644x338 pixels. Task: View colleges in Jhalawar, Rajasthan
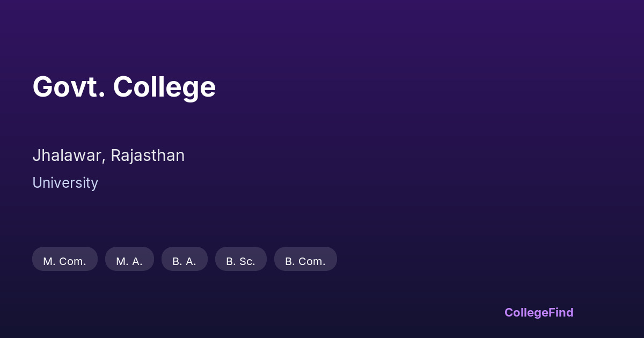coord(108,156)
